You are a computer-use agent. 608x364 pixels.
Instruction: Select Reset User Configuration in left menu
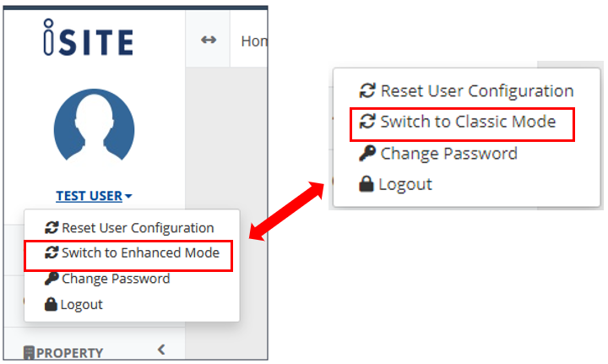click(129, 228)
